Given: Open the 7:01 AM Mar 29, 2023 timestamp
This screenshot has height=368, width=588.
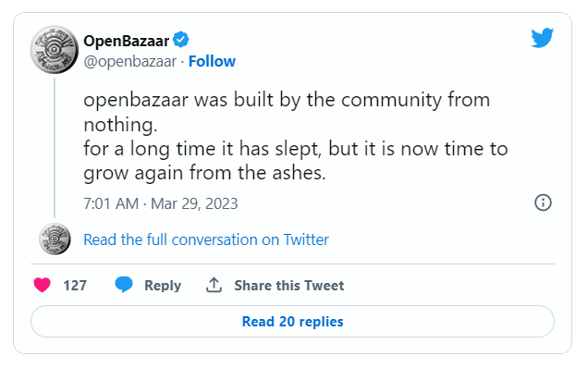Looking at the screenshot, I should pyautogui.click(x=161, y=203).
